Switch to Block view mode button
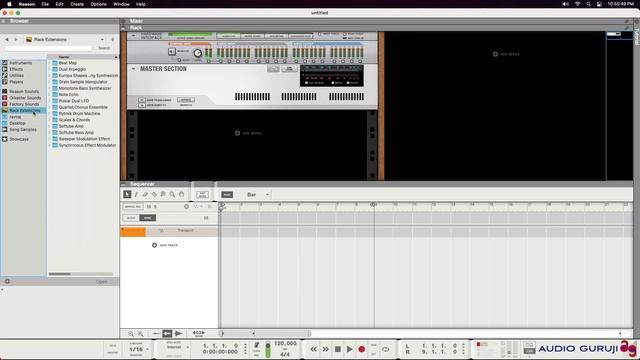 [131, 218]
